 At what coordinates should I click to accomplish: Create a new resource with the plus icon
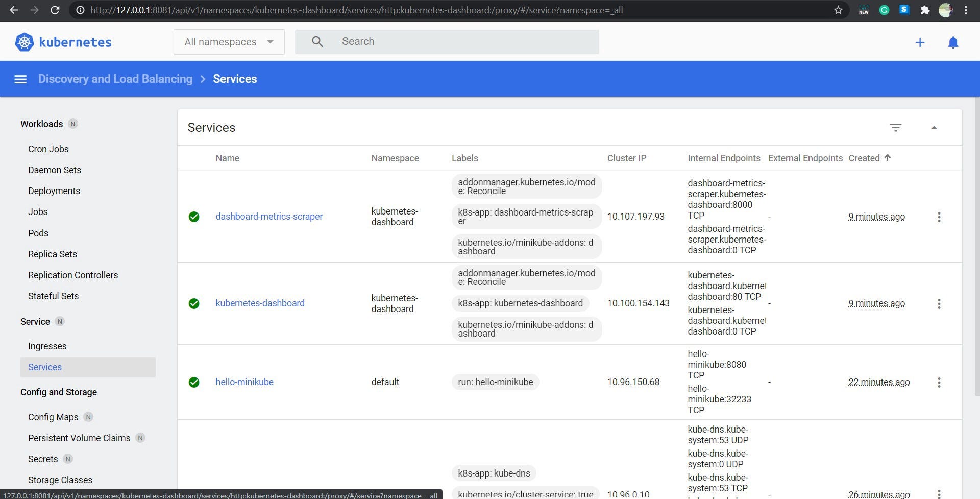coord(920,42)
